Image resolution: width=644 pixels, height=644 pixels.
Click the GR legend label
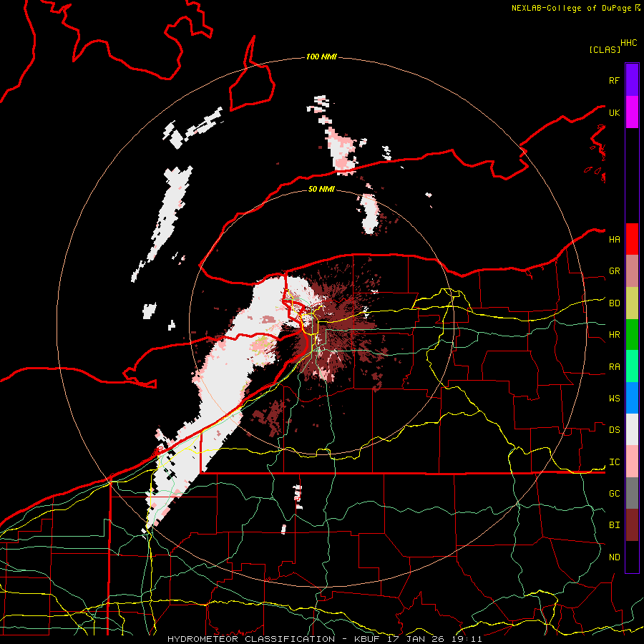coord(615,271)
